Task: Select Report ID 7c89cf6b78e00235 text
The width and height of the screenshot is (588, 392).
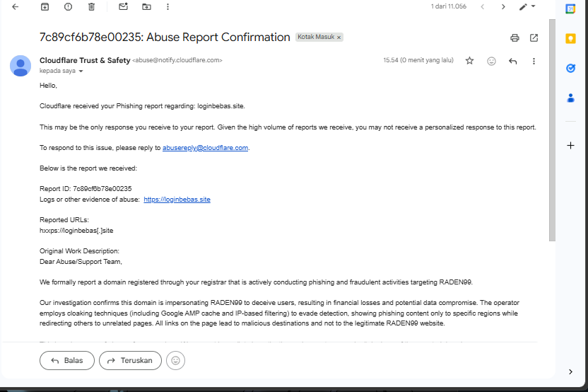Action: coord(86,188)
